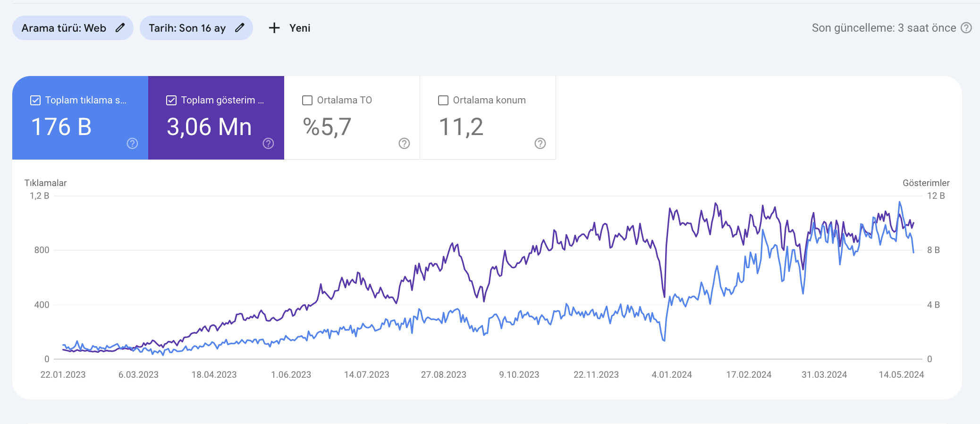Edit the Tarih: Son 16 ay pencil icon
The image size is (980, 424).
tap(240, 28)
